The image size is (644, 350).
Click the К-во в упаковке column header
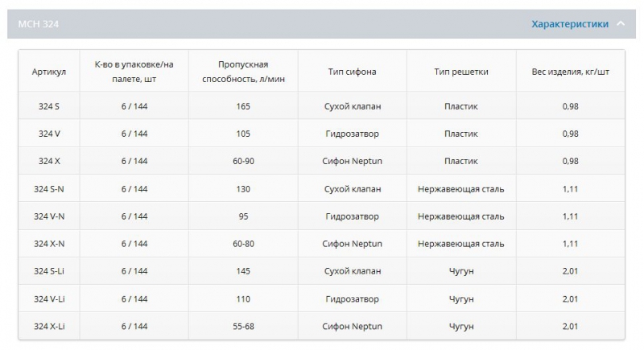[134, 72]
